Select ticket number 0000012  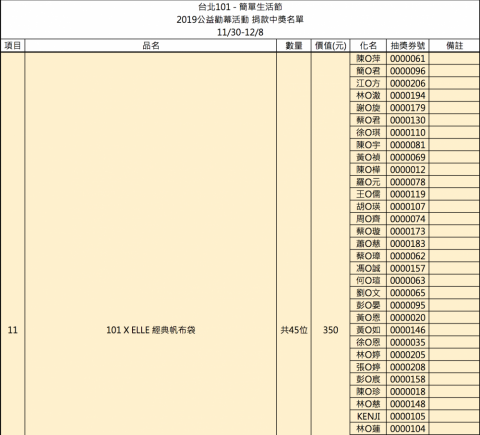point(408,170)
